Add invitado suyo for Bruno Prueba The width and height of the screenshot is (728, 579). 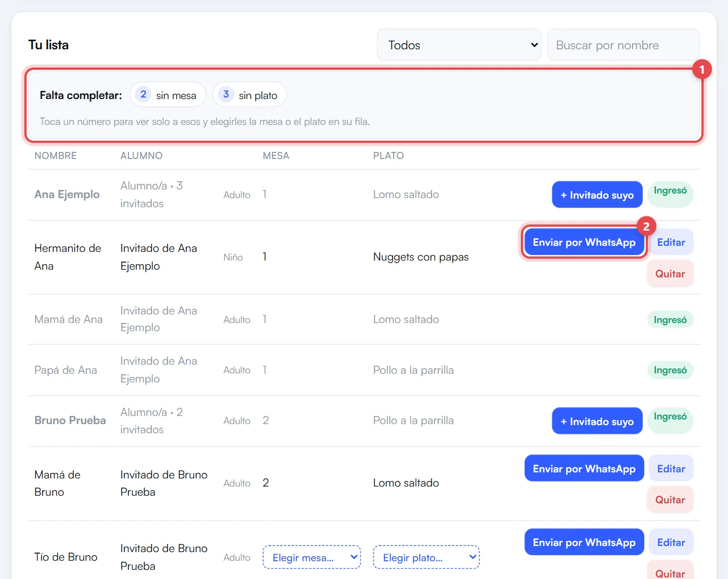(x=597, y=421)
